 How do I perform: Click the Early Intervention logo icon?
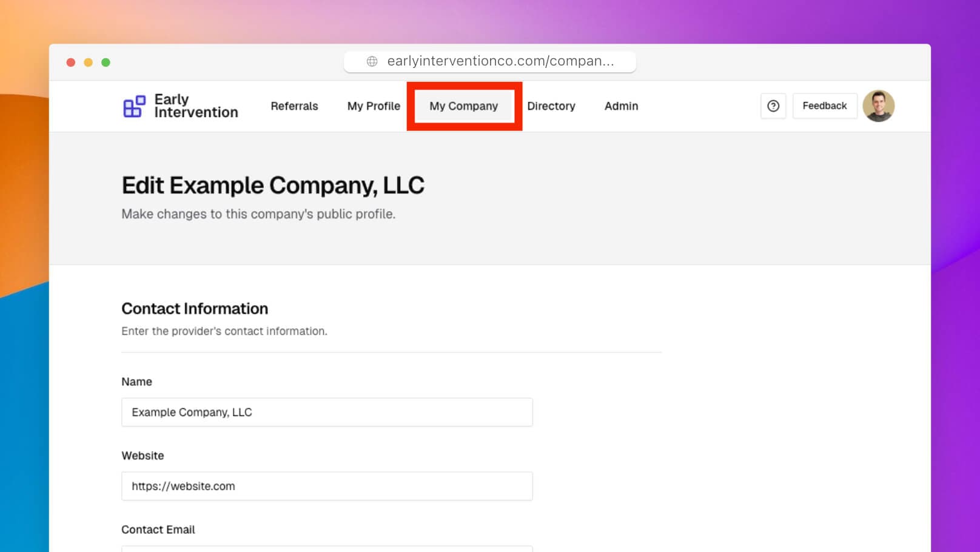click(x=134, y=106)
